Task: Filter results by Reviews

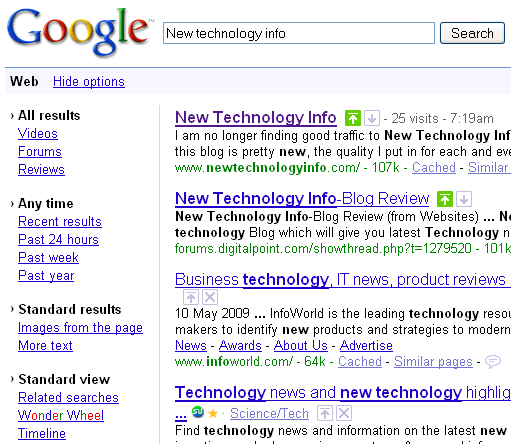Action: [x=41, y=169]
